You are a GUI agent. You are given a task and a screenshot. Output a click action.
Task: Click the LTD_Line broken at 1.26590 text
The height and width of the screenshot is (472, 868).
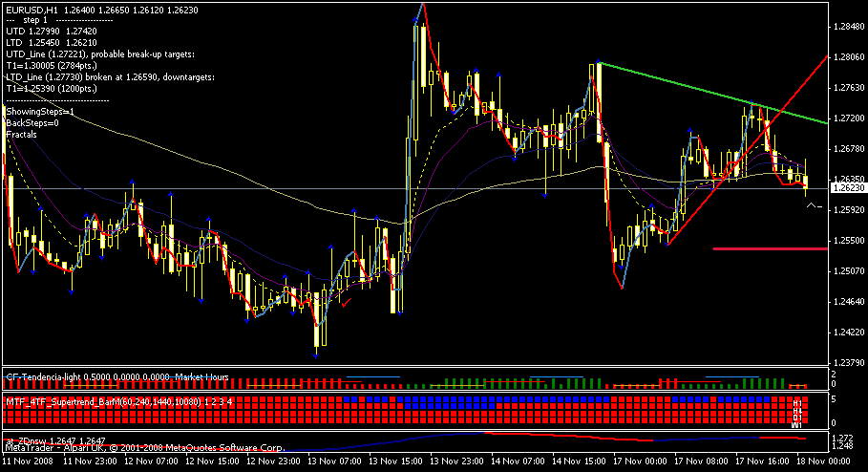point(110,77)
